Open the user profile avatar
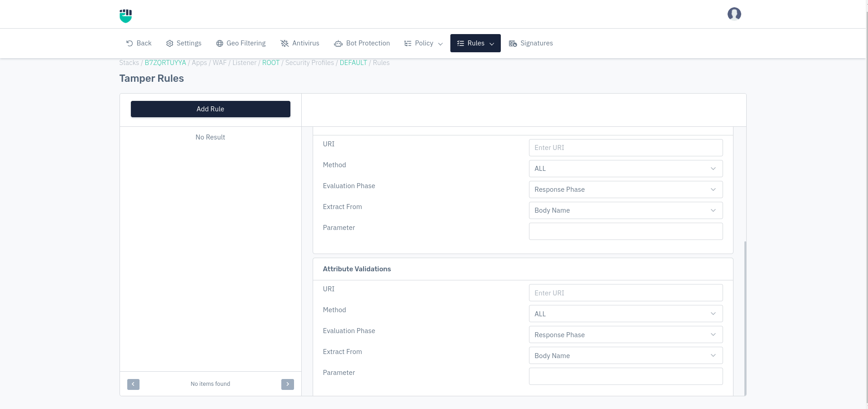 pos(734,14)
